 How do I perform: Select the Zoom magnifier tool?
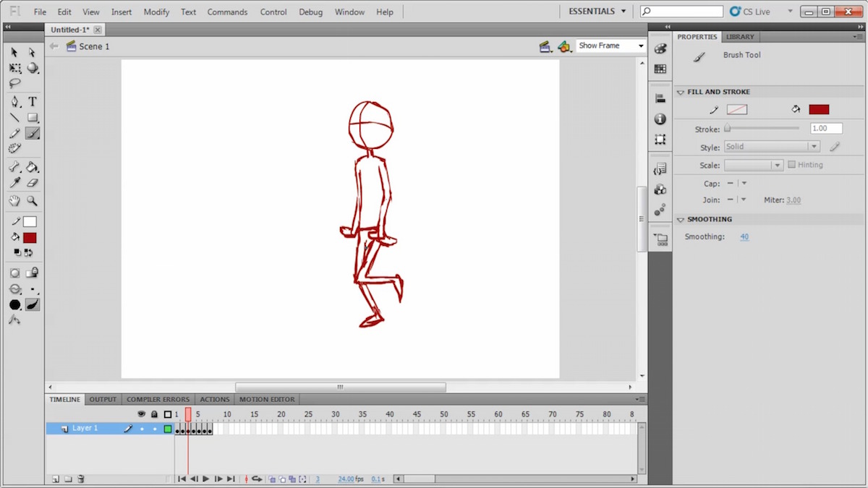coord(33,201)
